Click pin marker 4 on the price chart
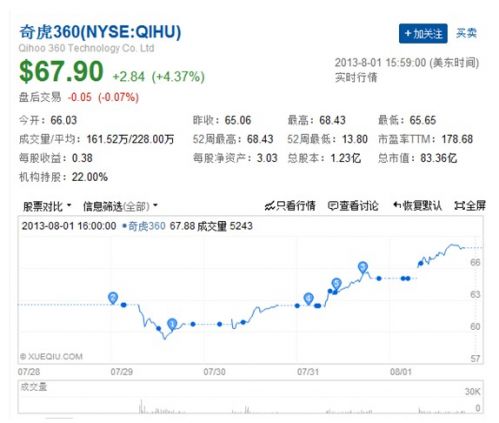The width and height of the screenshot is (499, 423). [x=308, y=298]
